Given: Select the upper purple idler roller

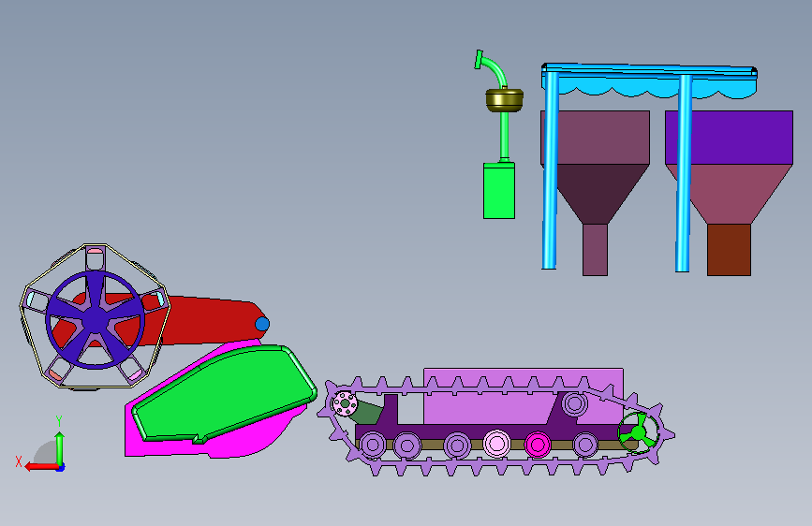Looking at the screenshot, I should coord(574,402).
